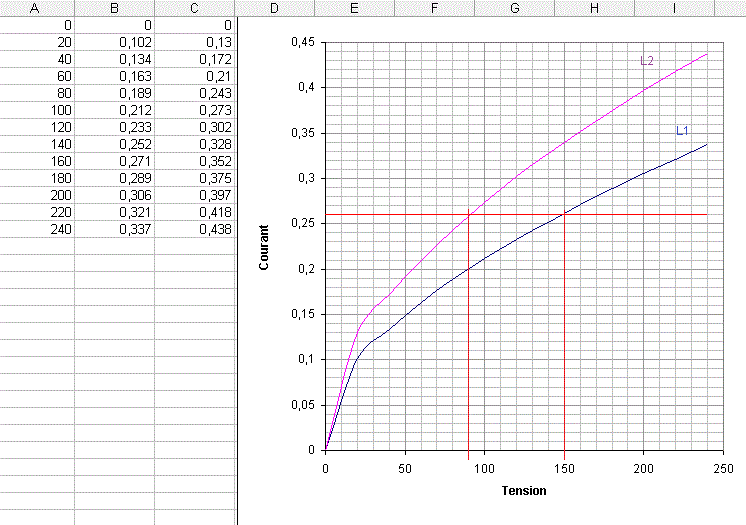This screenshot has height=525, width=746.
Task: Select column D header
Action: (x=274, y=8)
